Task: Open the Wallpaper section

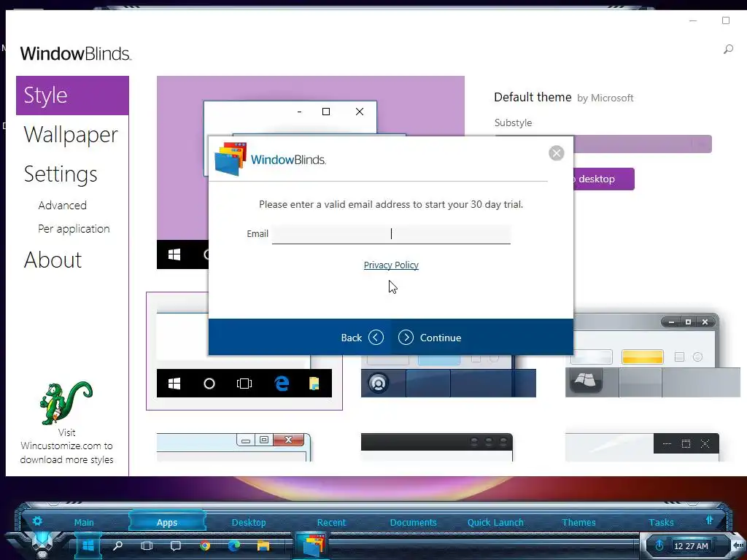Action: (x=71, y=135)
